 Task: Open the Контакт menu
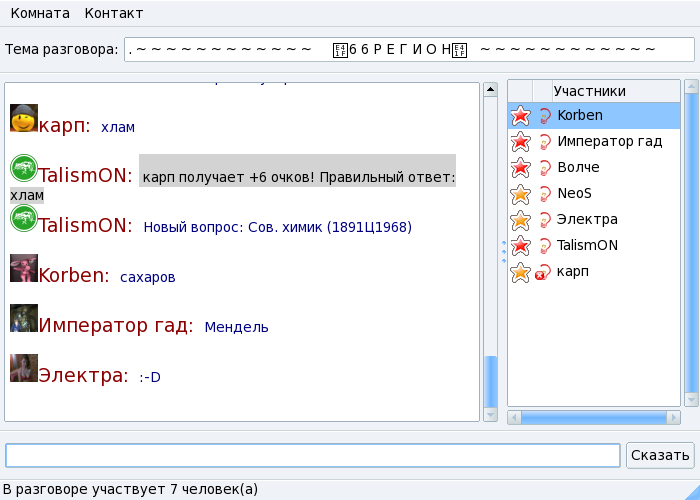(x=113, y=13)
